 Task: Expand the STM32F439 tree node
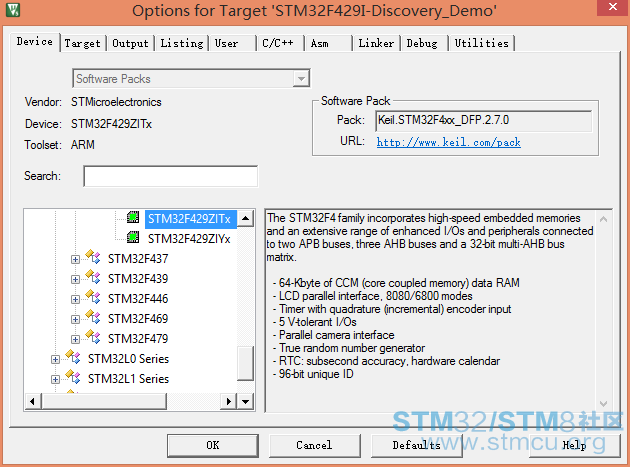click(75, 279)
